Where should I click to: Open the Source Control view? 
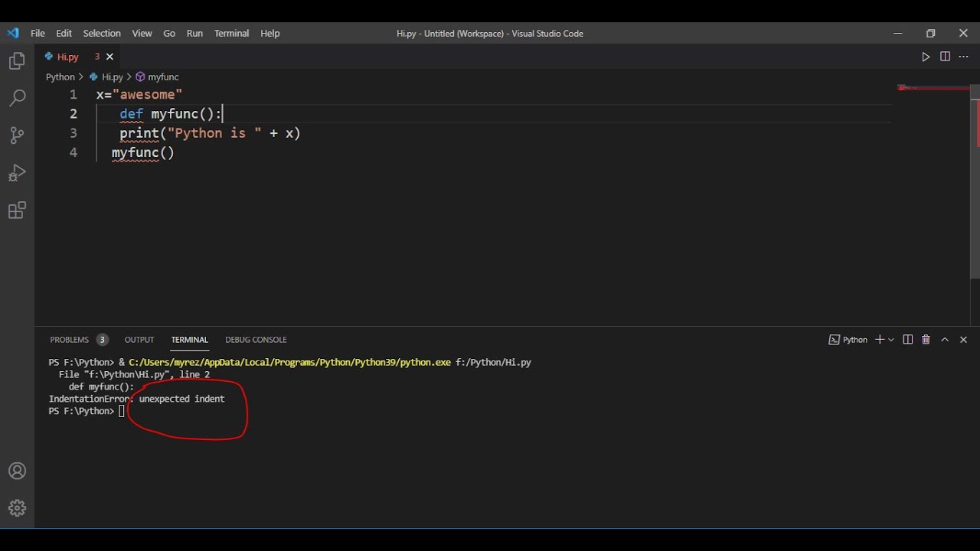(17, 135)
